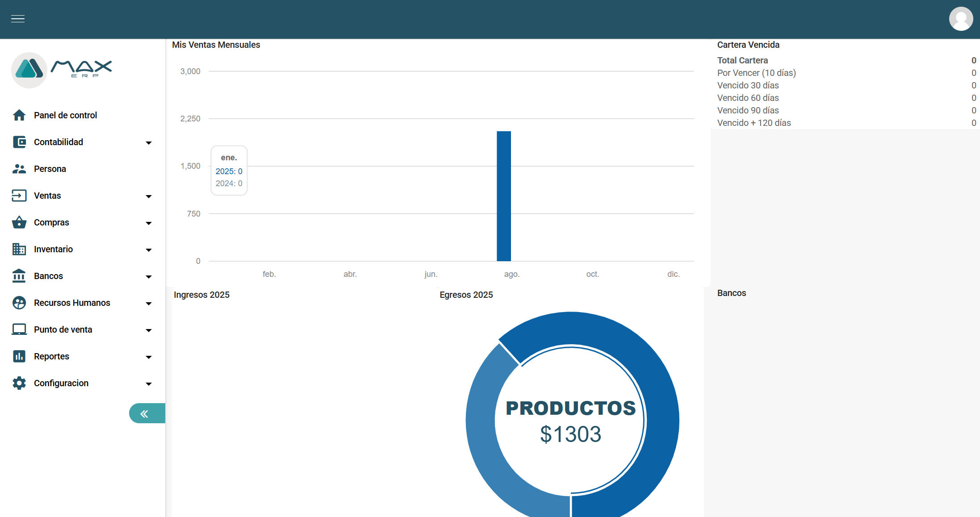Open the hamburger menu in top bar
980x517 pixels.
pyautogui.click(x=18, y=19)
